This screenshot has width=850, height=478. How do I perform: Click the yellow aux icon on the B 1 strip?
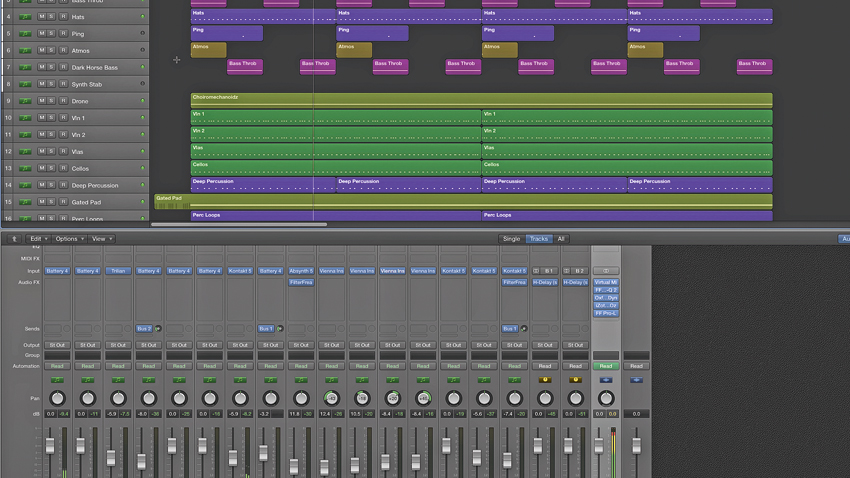pos(545,380)
